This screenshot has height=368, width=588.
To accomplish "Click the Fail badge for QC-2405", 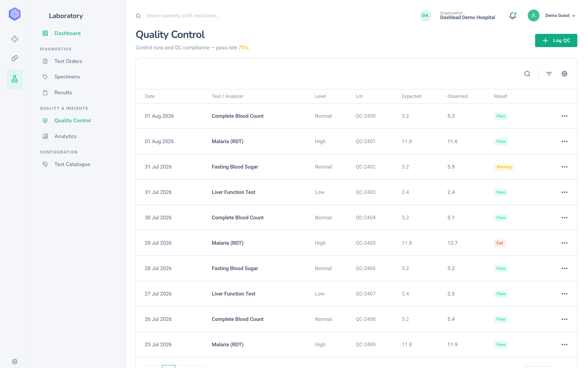I will point(500,243).
